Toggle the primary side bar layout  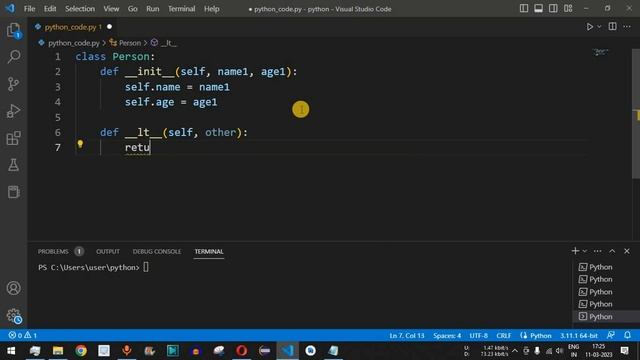(x=524, y=9)
